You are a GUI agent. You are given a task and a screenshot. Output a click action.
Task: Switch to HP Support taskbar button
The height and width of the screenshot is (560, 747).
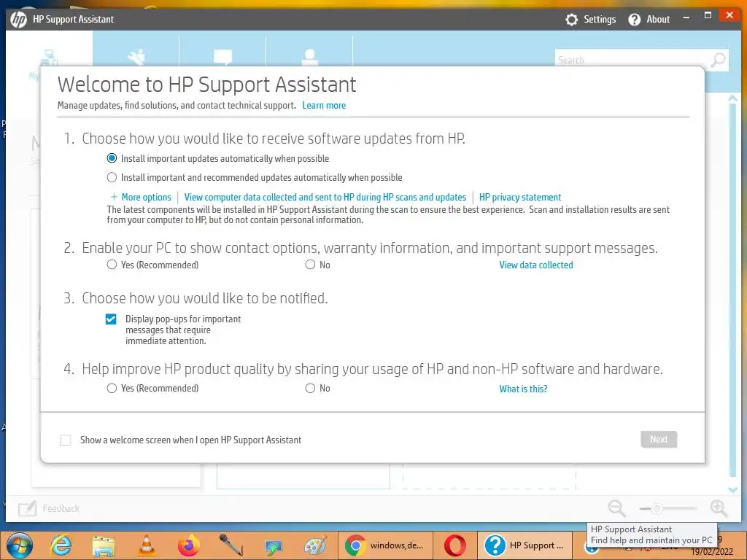pyautogui.click(x=525, y=545)
